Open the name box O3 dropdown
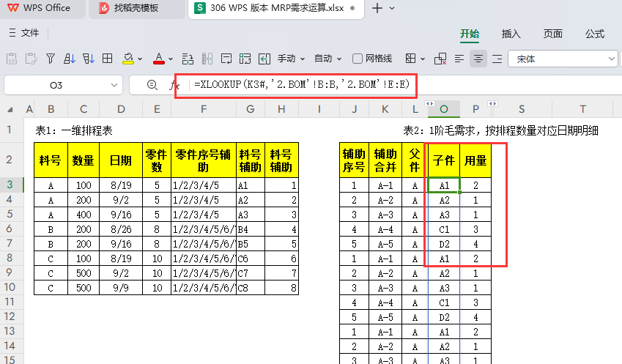 coord(114,85)
